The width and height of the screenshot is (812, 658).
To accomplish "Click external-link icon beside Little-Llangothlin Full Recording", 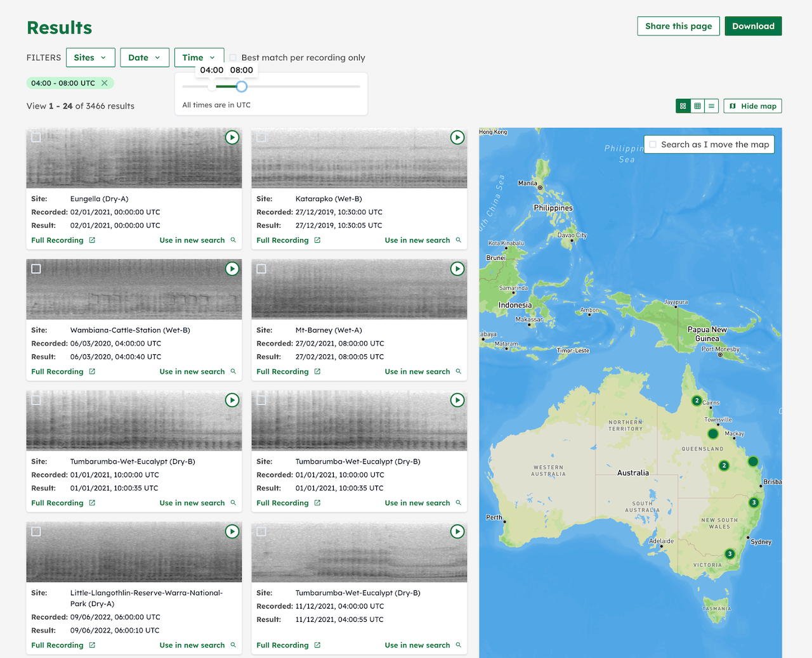I will [92, 645].
